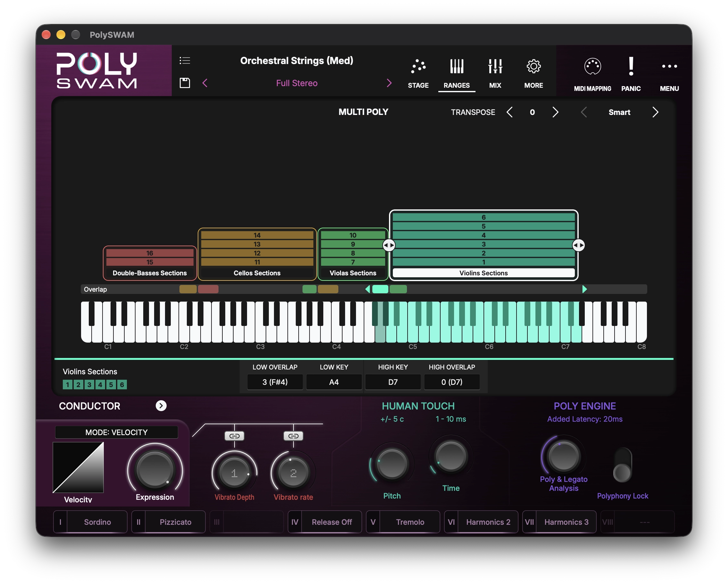Click the Mode: Velocity selector
Viewport: 728px width, 584px height.
tap(117, 432)
